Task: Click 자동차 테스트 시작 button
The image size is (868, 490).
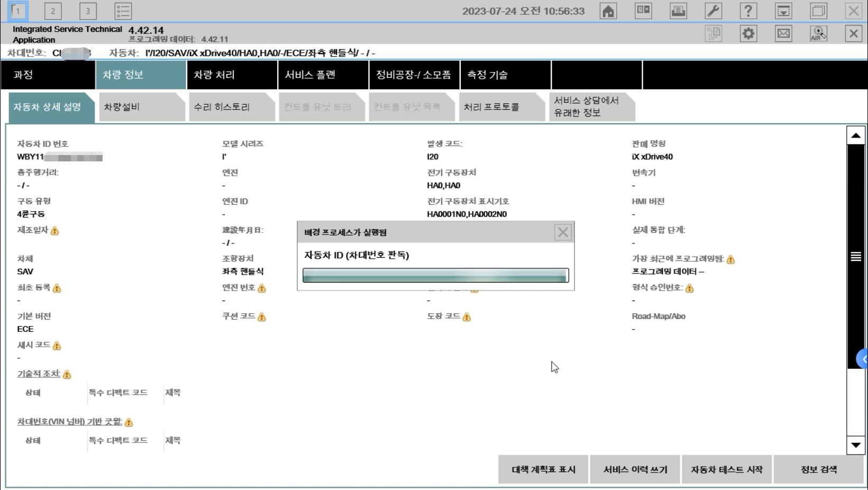Action: 727,469
